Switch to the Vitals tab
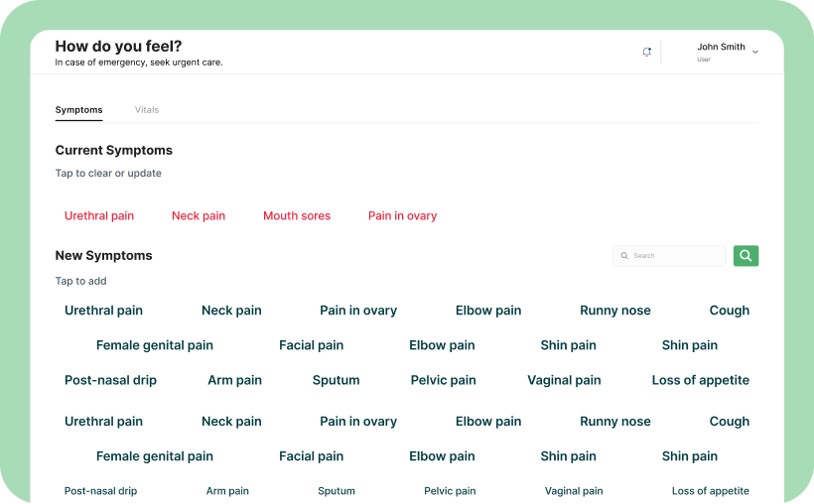This screenshot has height=504, width=814. coord(147,110)
